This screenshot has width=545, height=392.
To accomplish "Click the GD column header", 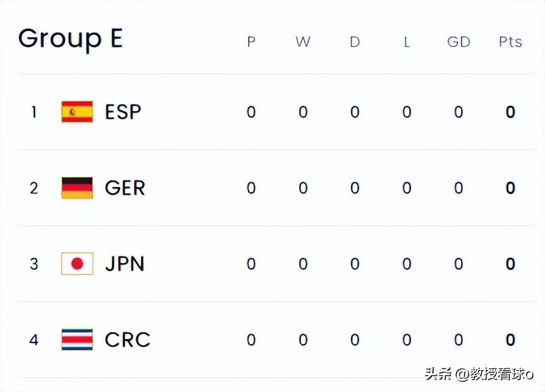I will [x=458, y=42].
